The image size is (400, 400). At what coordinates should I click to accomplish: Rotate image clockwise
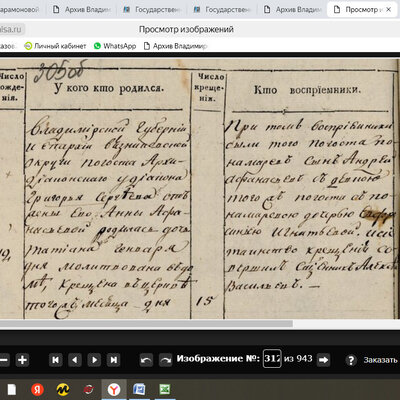coord(165,360)
